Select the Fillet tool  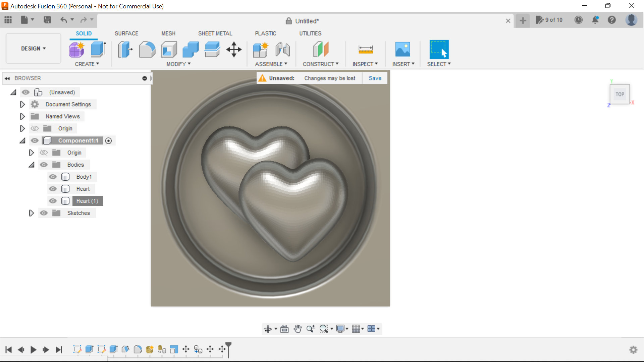click(147, 49)
